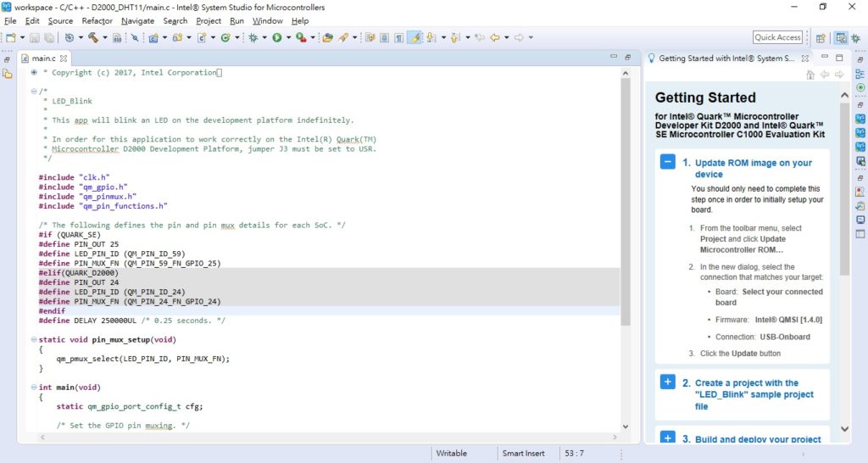Open dropdown arrow beside the hammer Build icon

(x=104, y=37)
